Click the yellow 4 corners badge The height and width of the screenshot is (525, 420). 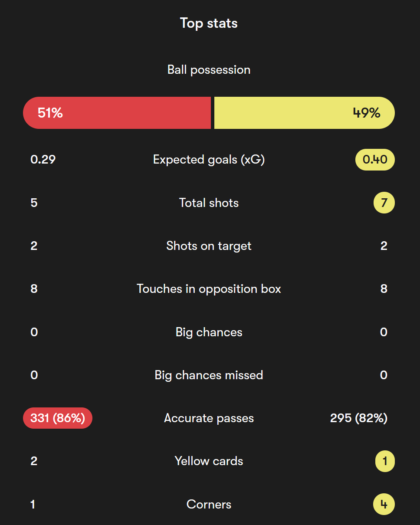coord(384,504)
